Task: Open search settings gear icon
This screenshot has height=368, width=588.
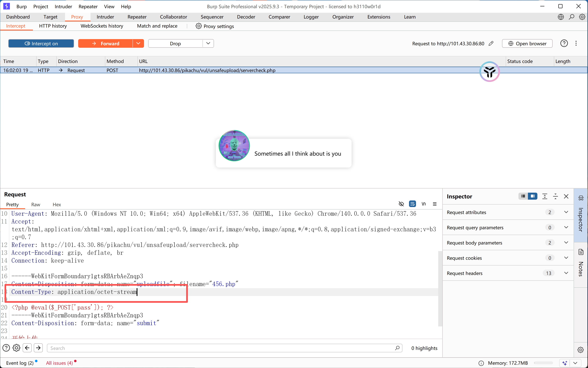Action: [x=16, y=348]
